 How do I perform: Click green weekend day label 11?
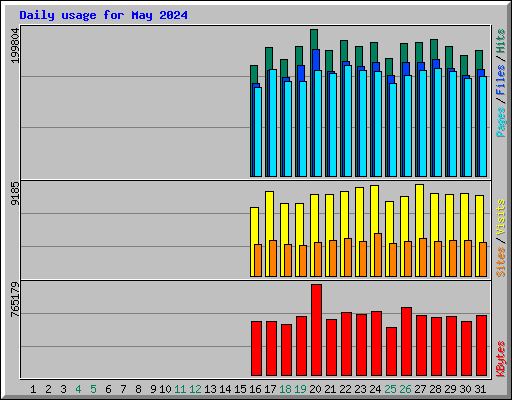coord(180,389)
